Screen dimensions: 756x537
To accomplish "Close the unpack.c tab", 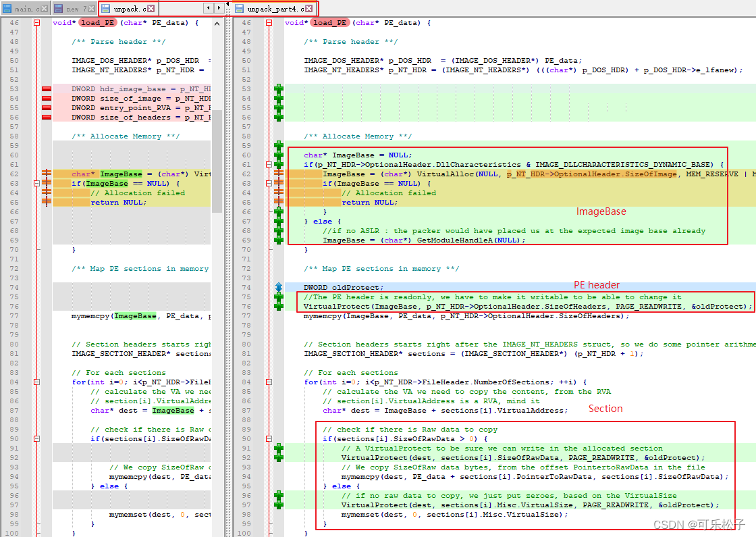I will (x=151, y=9).
